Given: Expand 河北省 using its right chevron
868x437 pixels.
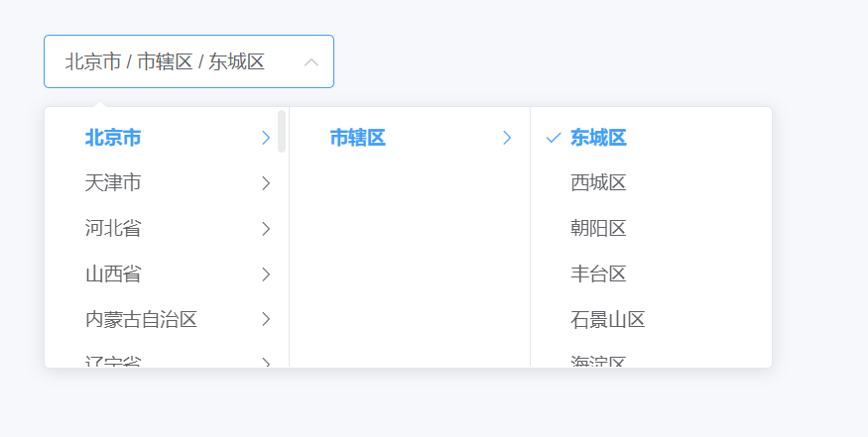Looking at the screenshot, I should (266, 229).
